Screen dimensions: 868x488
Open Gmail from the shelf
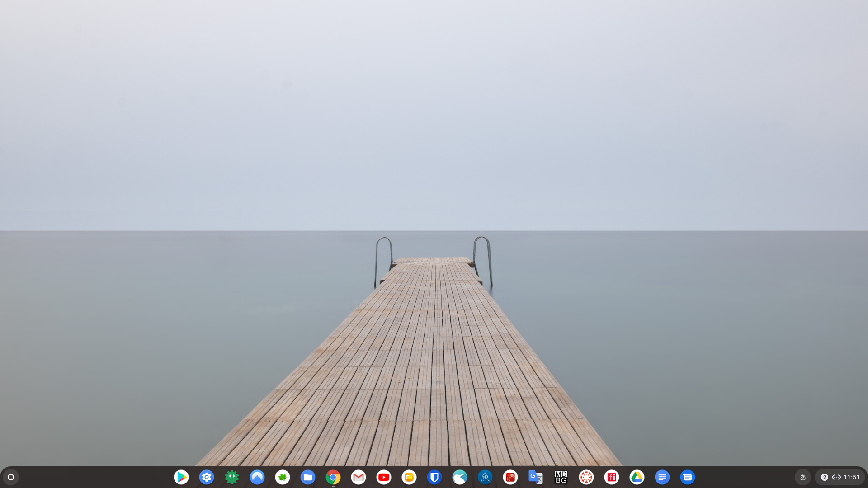[x=359, y=477]
